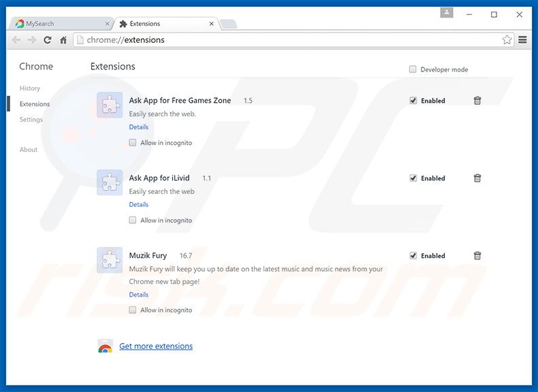The height and width of the screenshot is (392, 538).
Task: Disable the Muzik Fury extension
Action: tap(413, 255)
